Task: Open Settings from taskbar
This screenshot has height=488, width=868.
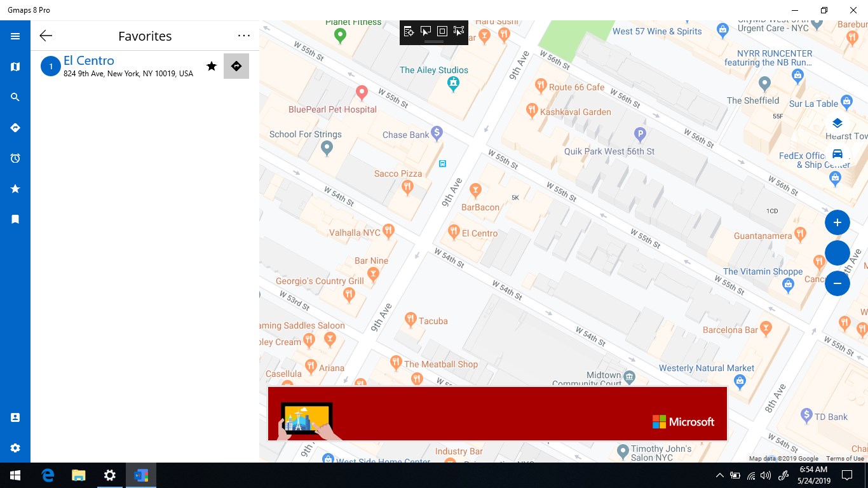Action: pos(110,475)
